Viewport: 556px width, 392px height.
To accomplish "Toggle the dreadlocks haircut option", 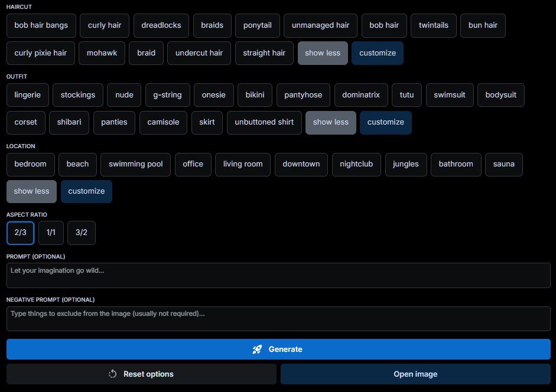I will coord(161,25).
